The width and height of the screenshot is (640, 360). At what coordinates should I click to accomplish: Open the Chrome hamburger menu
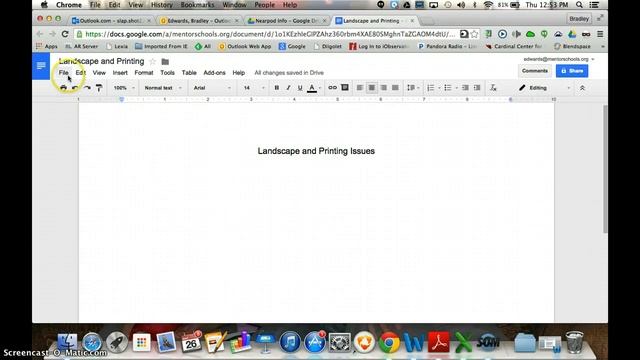[x=600, y=34]
